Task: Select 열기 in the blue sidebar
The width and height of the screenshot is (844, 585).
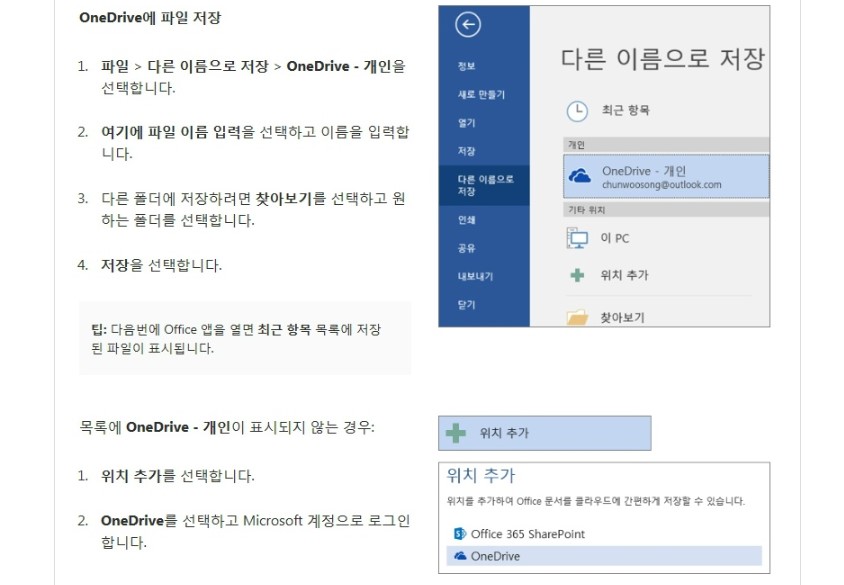Action: (466, 123)
